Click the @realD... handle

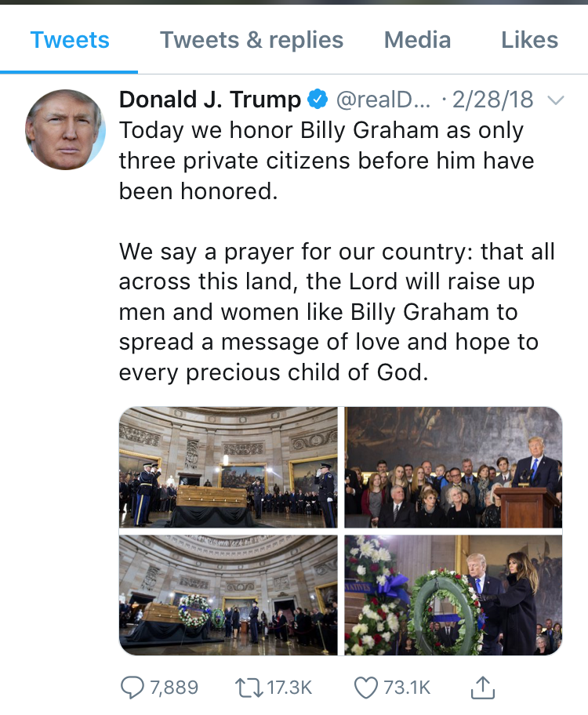click(383, 100)
